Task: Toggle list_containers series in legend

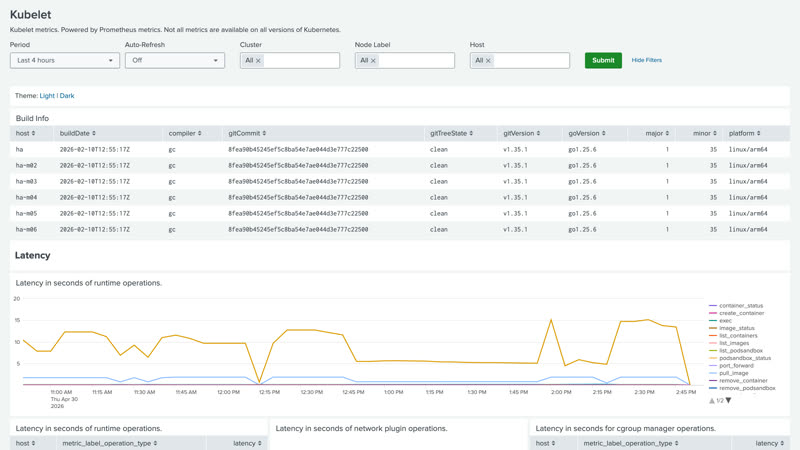Action: coord(733,336)
